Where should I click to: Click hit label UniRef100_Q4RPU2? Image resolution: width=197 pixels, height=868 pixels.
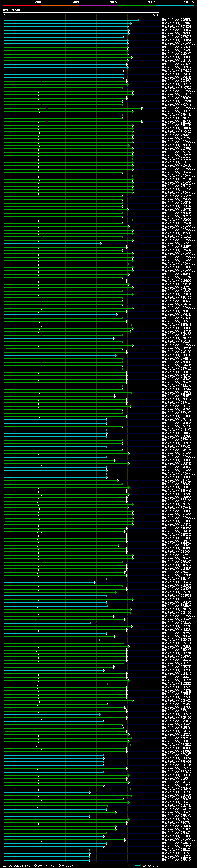[177, 274]
